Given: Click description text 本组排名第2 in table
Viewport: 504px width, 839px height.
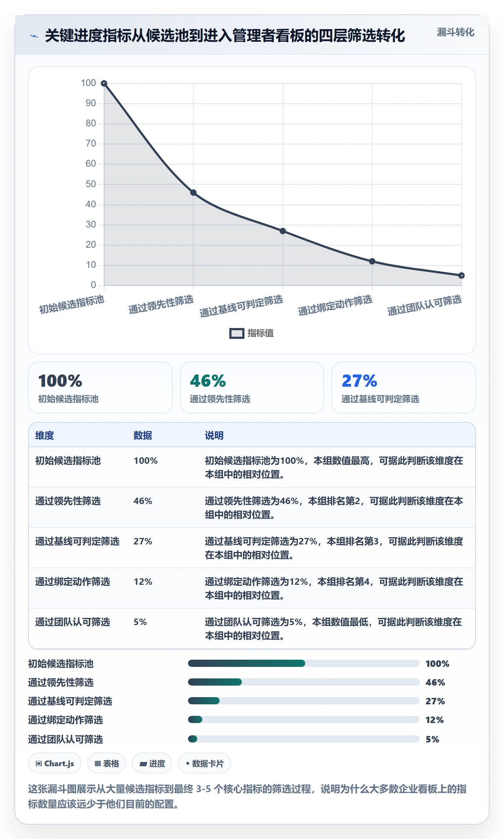Looking at the screenshot, I should coord(334,501).
